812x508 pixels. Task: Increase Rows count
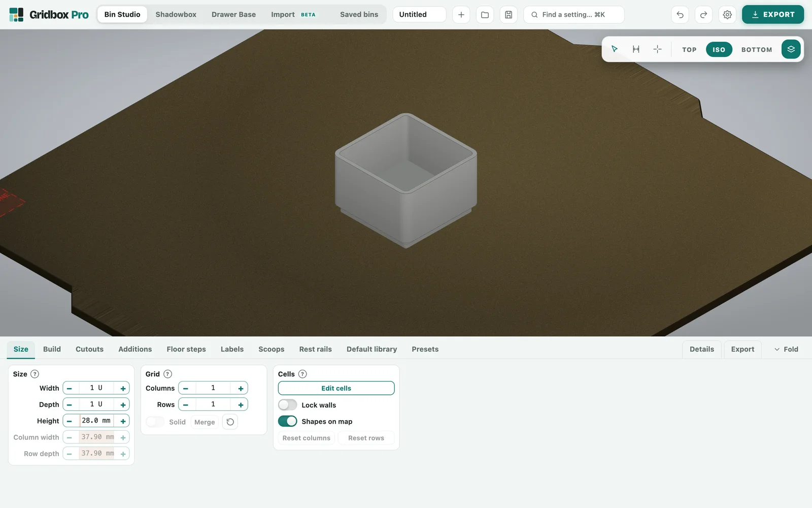(241, 404)
